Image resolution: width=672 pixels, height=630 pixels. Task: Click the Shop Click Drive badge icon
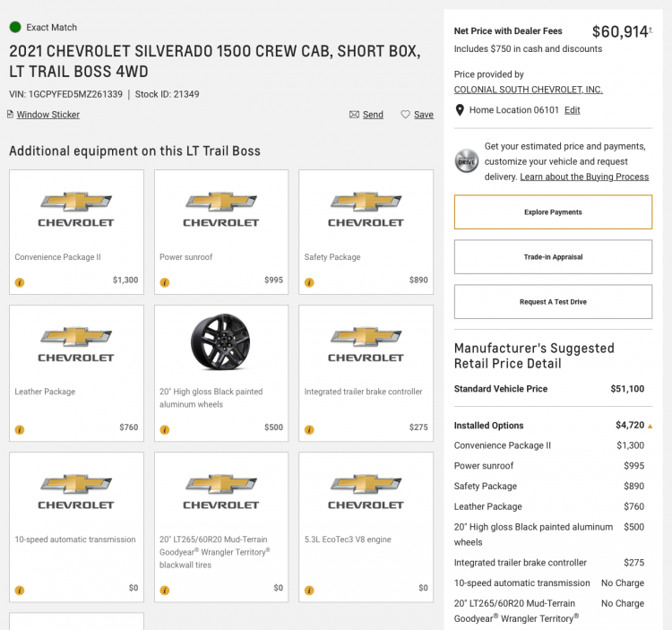point(466,161)
